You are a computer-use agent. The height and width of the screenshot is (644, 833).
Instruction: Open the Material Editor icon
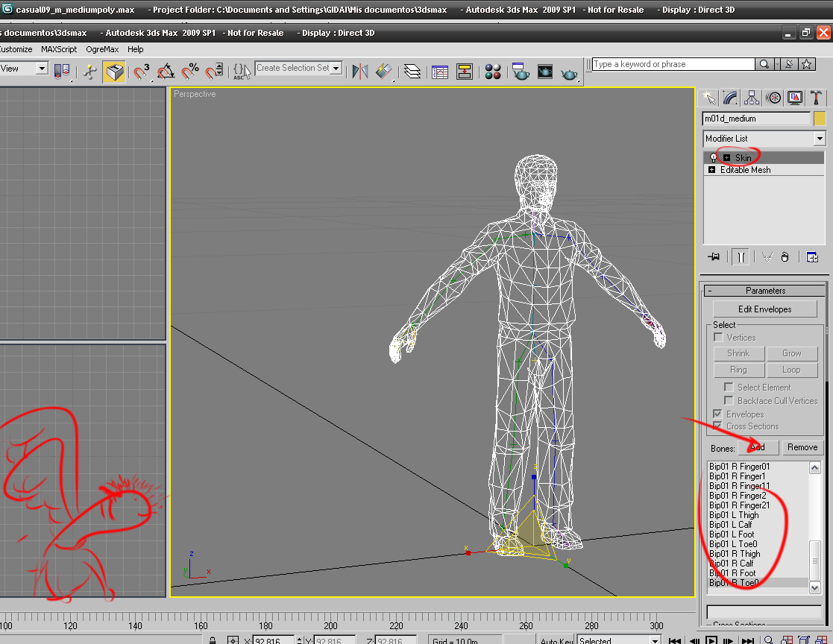493,72
